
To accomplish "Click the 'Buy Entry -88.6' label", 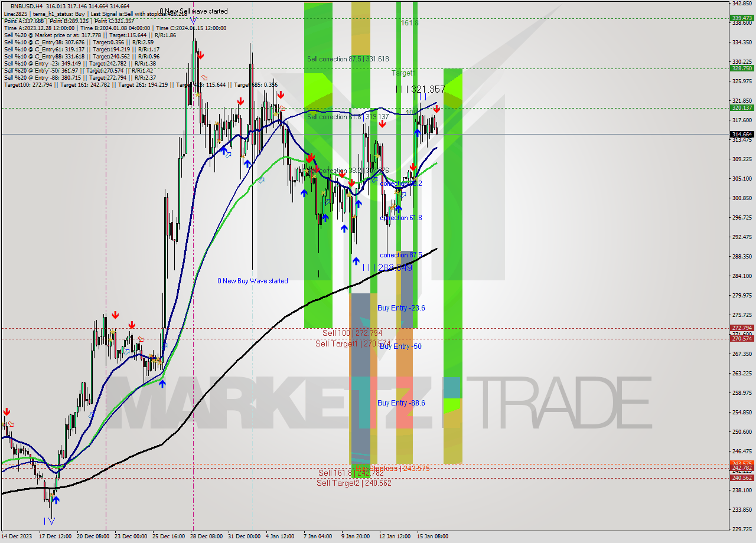I will click(x=401, y=403).
